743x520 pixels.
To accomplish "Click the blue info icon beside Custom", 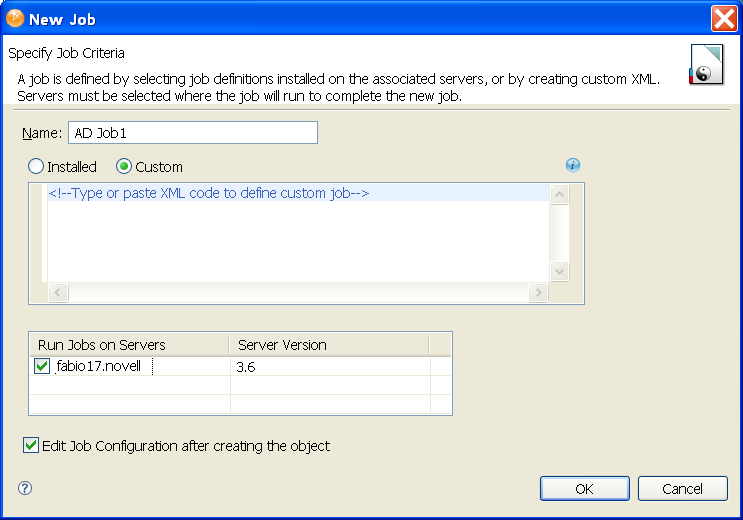I will pos(573,165).
